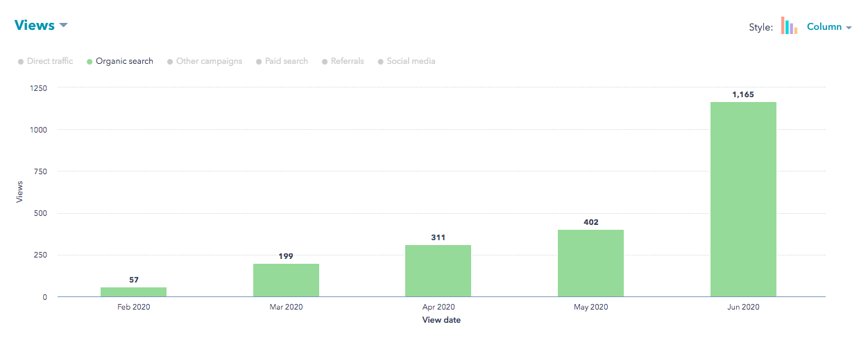The width and height of the screenshot is (868, 345).
Task: Open the Views metric dropdown
Action: (x=34, y=25)
